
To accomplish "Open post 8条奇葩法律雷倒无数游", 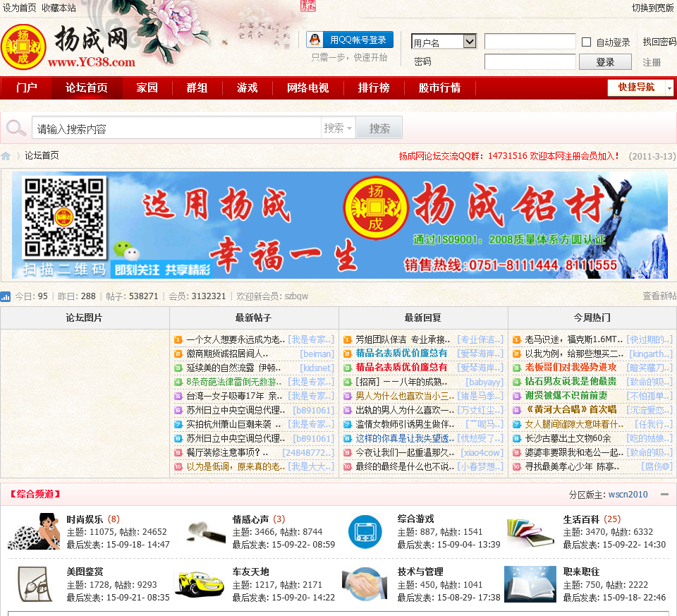I will (236, 382).
